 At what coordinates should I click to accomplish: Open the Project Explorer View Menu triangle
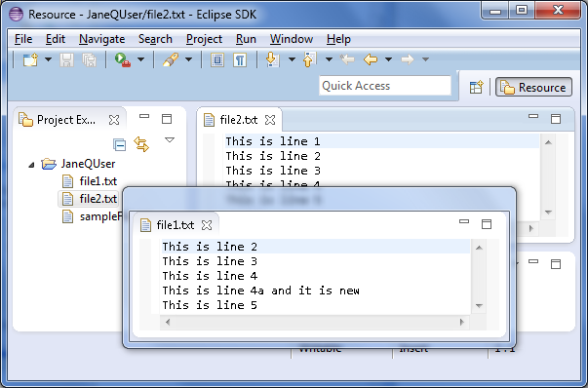[x=170, y=140]
